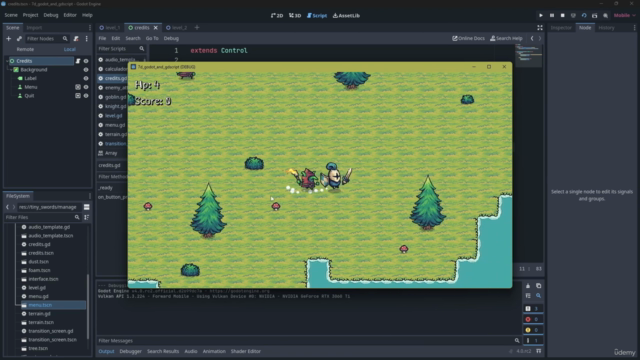Sort files in FileSystem dock
The width and height of the screenshot is (640, 360).
point(87,217)
